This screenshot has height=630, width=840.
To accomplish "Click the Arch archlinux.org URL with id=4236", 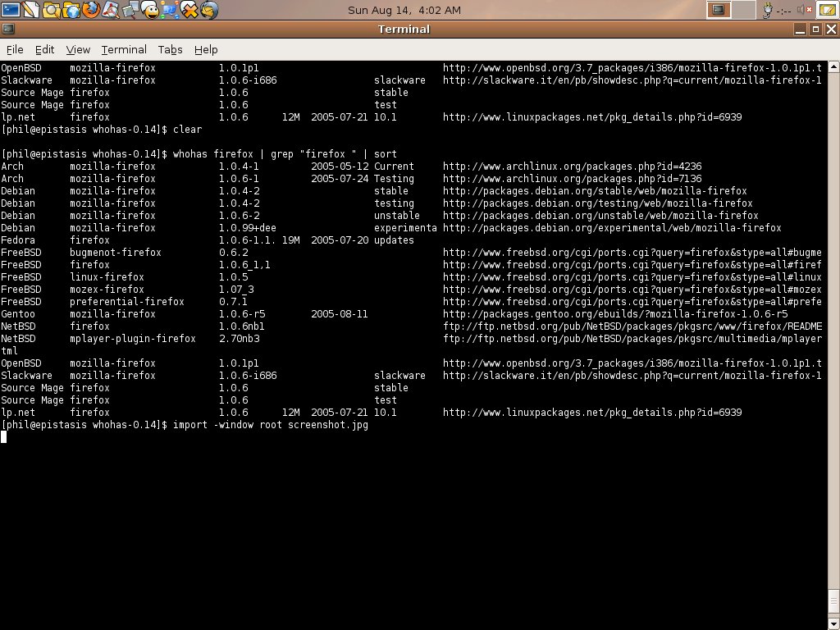I will (x=572, y=167).
